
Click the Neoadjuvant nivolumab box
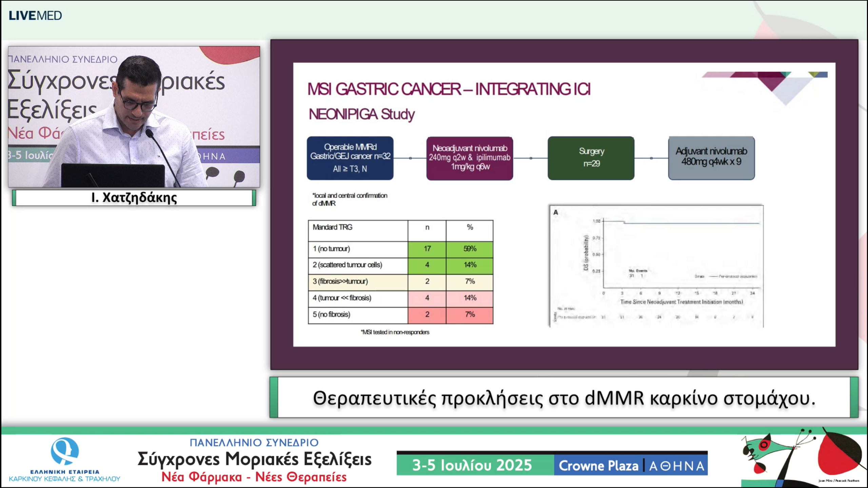[470, 158]
